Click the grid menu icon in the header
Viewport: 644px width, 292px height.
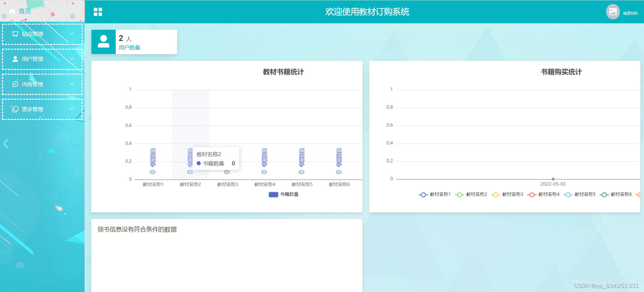[x=98, y=12]
